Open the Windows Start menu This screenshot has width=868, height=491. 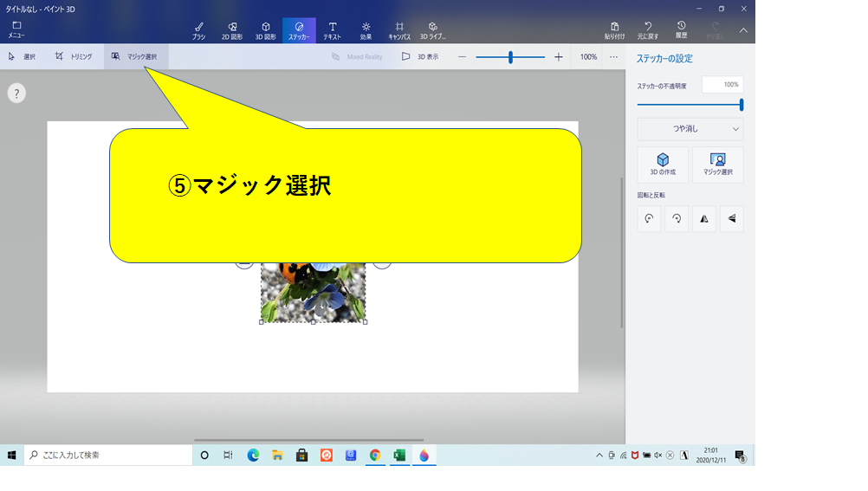(11, 455)
